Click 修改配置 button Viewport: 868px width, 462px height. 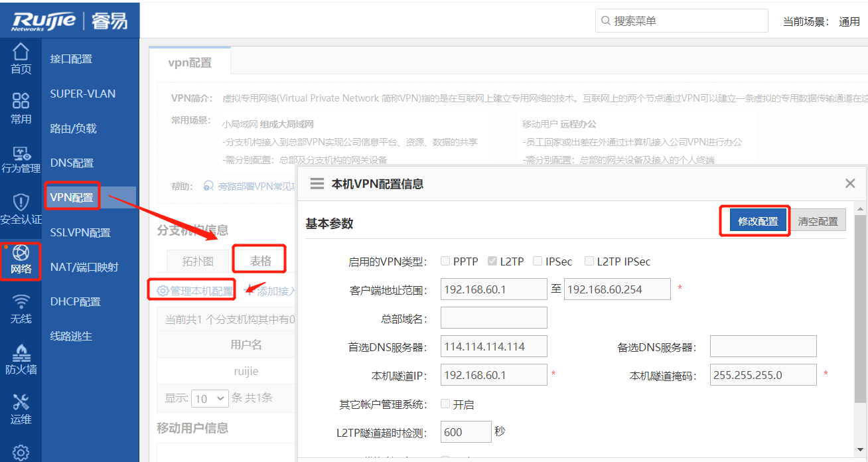click(x=758, y=222)
